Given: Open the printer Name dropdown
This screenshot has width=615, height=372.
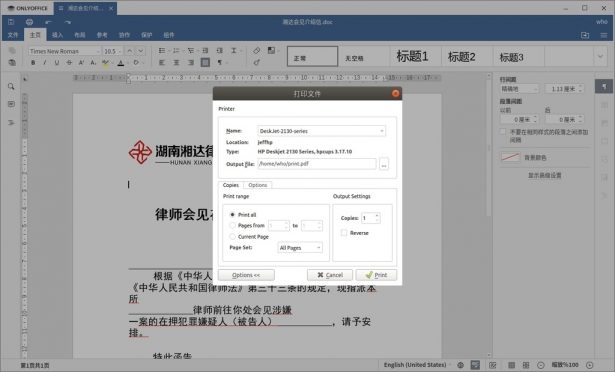Looking at the screenshot, I should (321, 131).
